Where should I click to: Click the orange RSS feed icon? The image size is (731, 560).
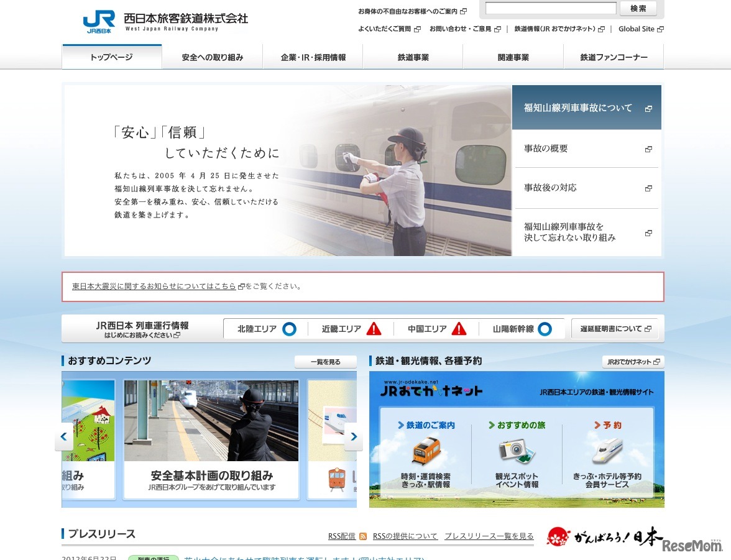tap(363, 536)
